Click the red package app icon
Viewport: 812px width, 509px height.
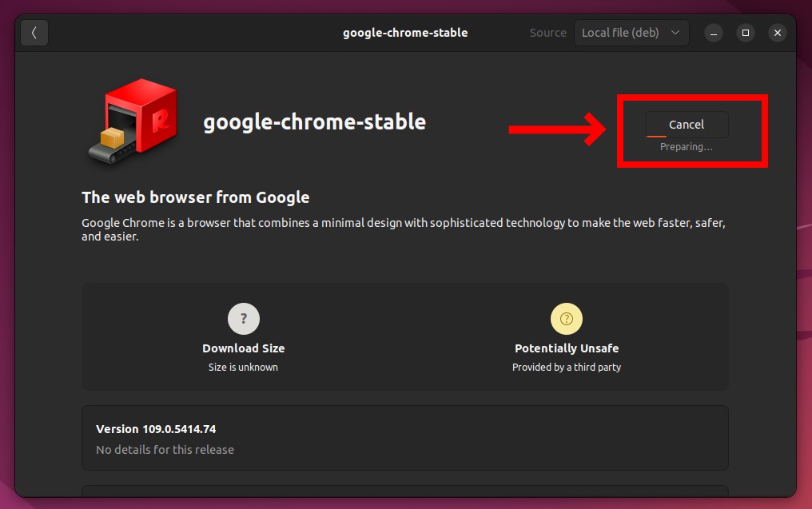point(133,121)
